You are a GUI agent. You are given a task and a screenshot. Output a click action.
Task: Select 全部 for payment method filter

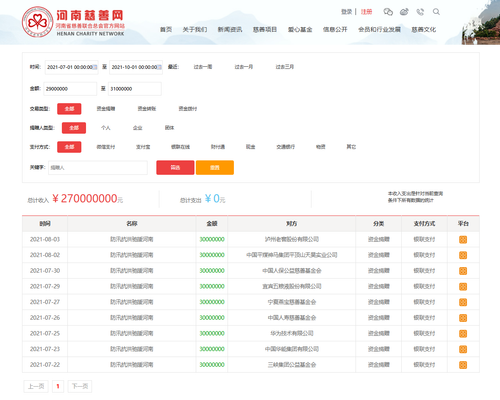click(69, 147)
